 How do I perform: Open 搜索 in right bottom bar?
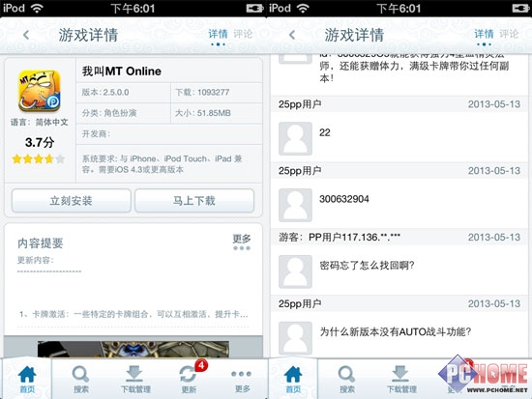click(346, 380)
